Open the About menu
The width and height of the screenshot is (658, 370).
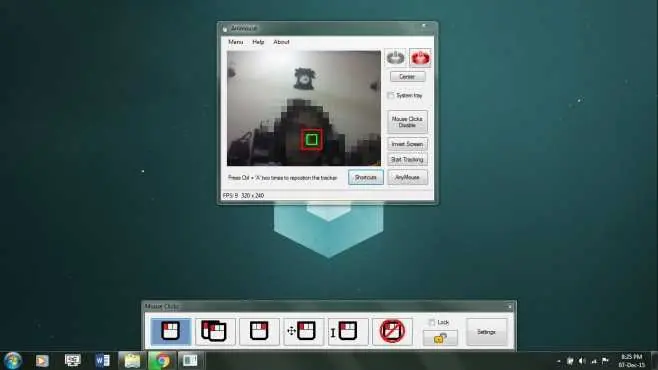tap(282, 42)
